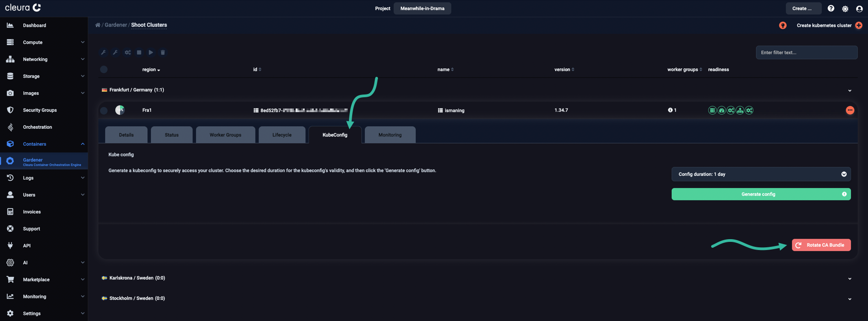Click the home breadcrumb icon
The height and width of the screenshot is (321, 868).
[x=98, y=25]
